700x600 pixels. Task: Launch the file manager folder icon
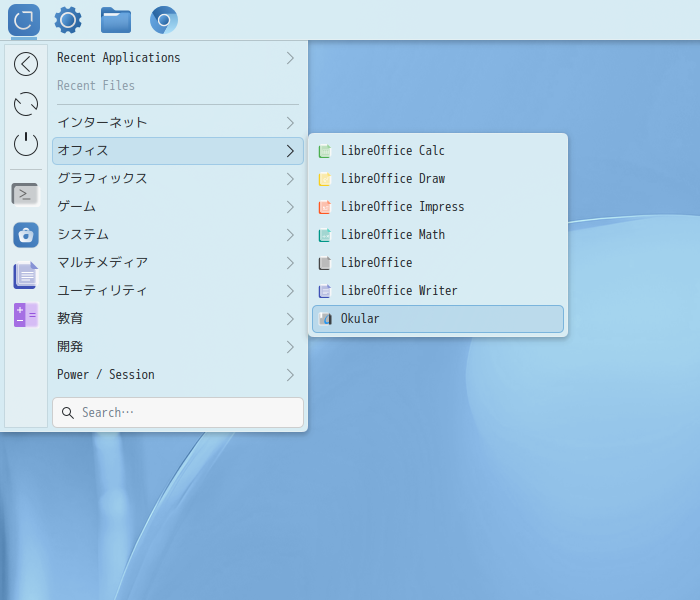coord(116,20)
